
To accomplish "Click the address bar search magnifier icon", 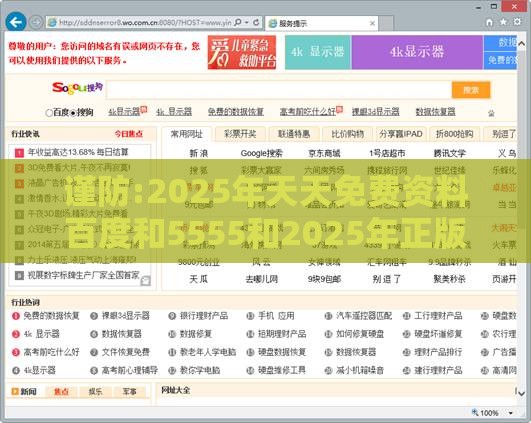I will pos(238,22).
